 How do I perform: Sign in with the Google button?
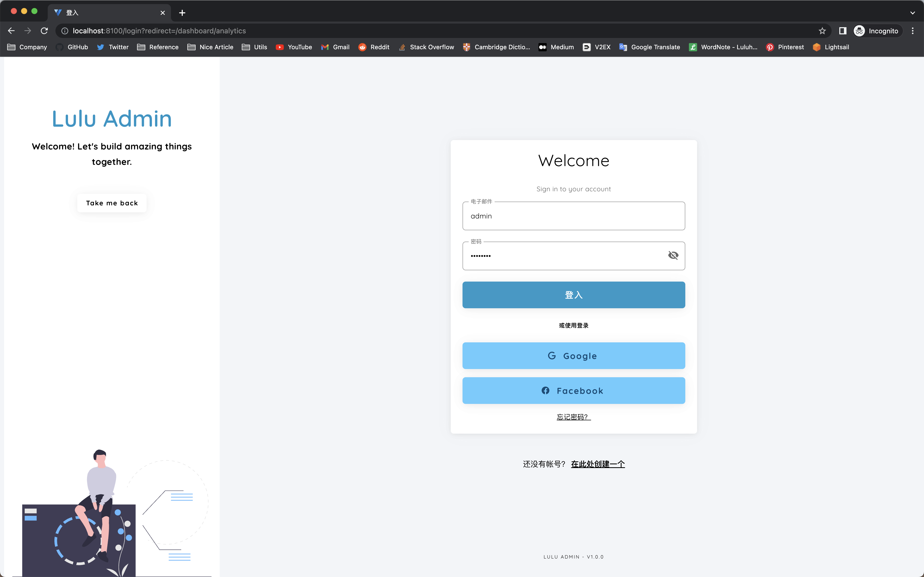[573, 356]
